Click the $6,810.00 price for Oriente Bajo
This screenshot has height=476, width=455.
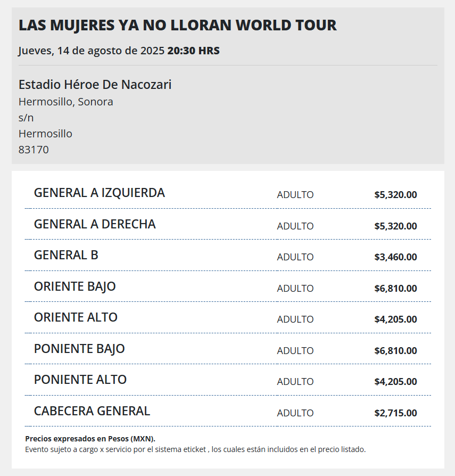pyautogui.click(x=395, y=289)
